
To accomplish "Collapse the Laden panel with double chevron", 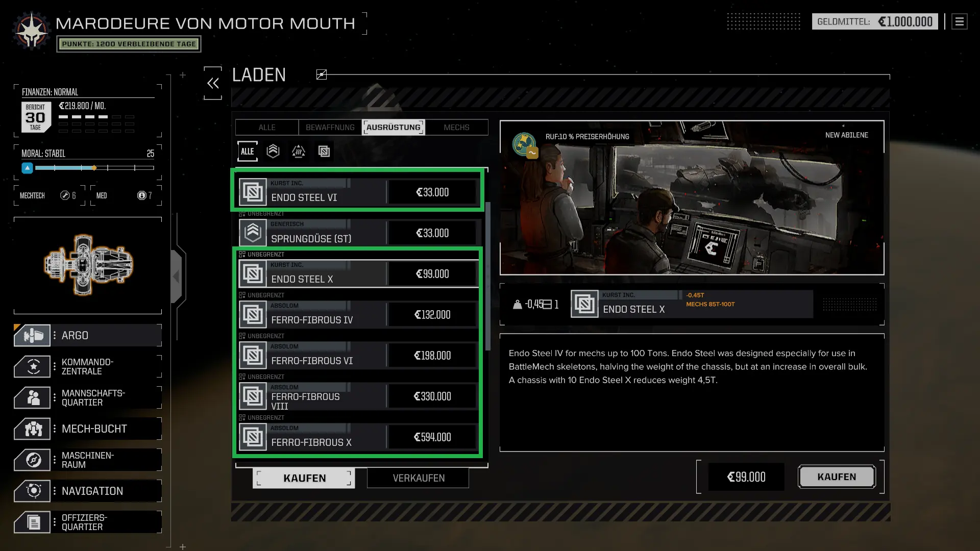I will 213,83.
